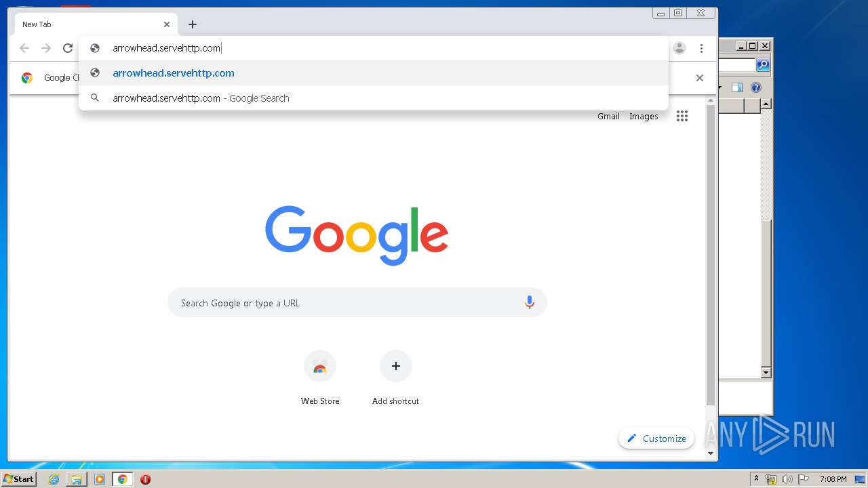
Task: Click the Chrome logo in the info bar
Action: pyautogui.click(x=27, y=78)
